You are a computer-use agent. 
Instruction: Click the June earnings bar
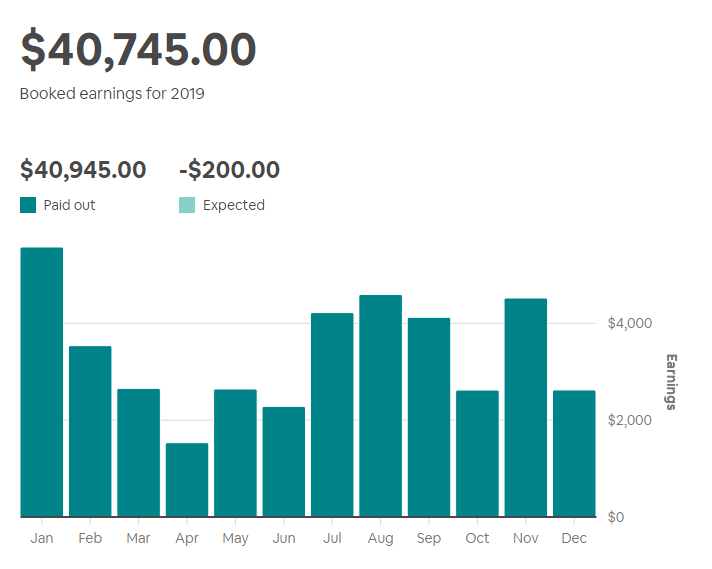(284, 461)
